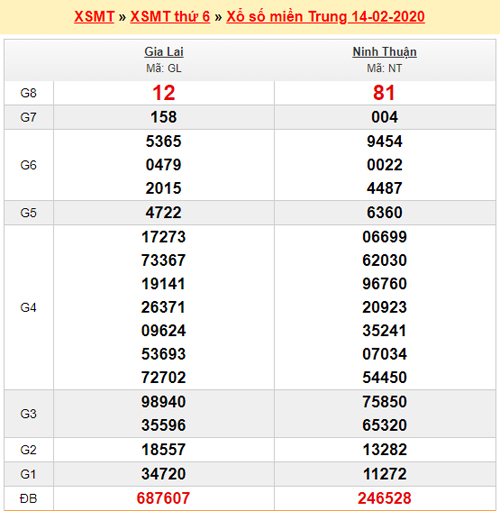Open the XSMT breadcrumb link
The width and height of the screenshot is (500, 511).
(94, 17)
